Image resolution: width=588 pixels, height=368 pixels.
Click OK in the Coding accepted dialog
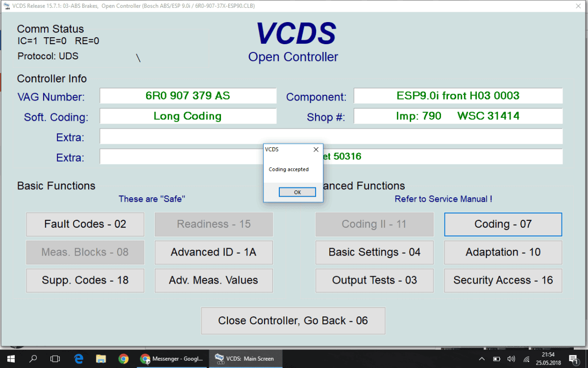point(297,192)
